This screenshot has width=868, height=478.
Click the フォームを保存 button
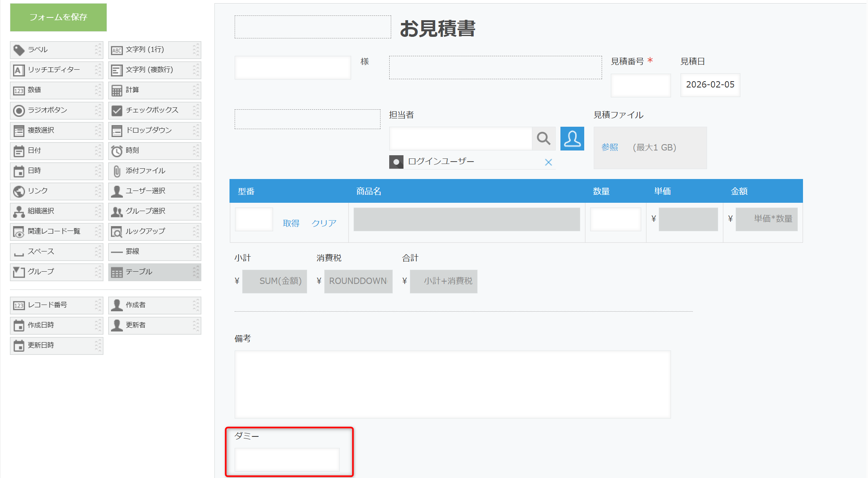point(58,17)
